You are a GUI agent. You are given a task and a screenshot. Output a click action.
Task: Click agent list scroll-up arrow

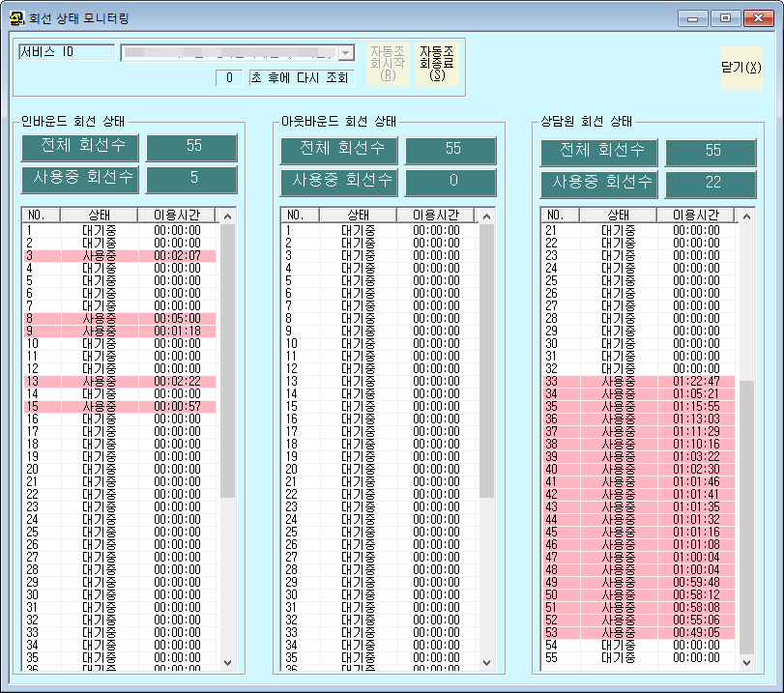tap(746, 217)
